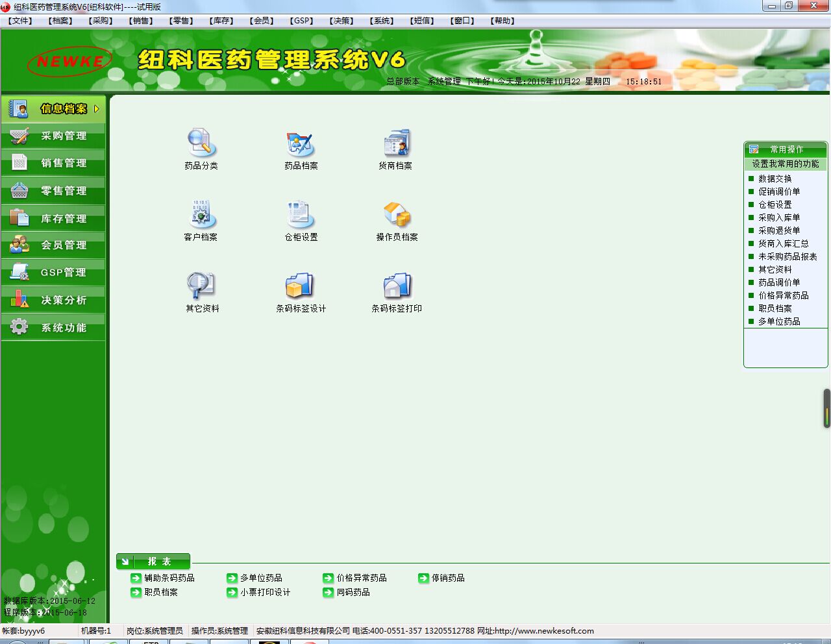Open the 【系统】 menu in menu bar
Viewport: 831px width, 644px height.
coord(382,21)
